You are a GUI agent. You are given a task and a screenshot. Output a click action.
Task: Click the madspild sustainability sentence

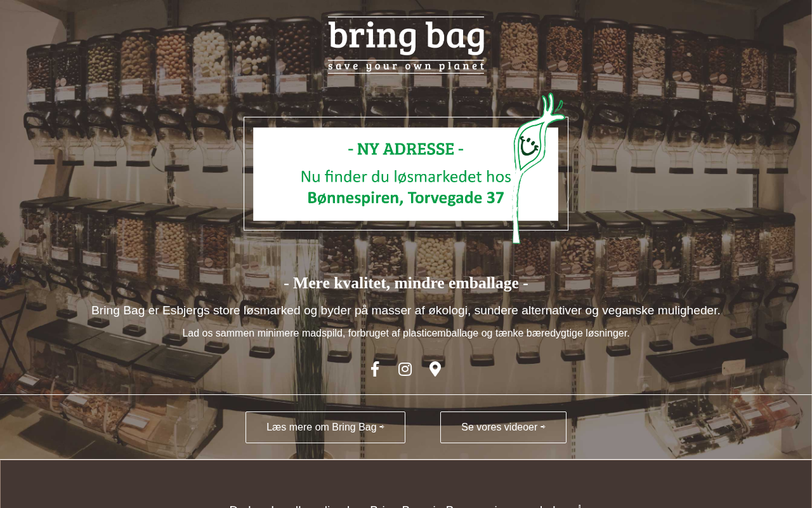click(x=406, y=333)
